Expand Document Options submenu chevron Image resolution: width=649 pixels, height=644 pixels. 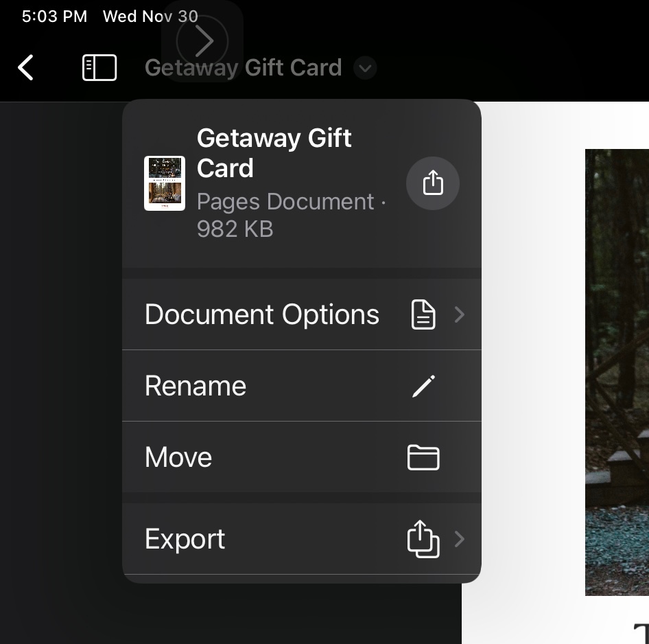[x=460, y=314]
